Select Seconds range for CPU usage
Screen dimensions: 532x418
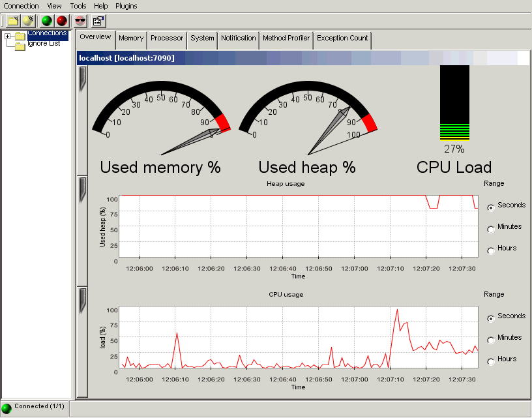point(491,318)
